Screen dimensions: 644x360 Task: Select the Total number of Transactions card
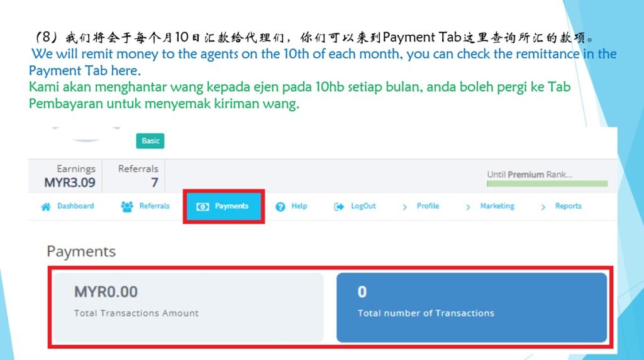(x=472, y=307)
